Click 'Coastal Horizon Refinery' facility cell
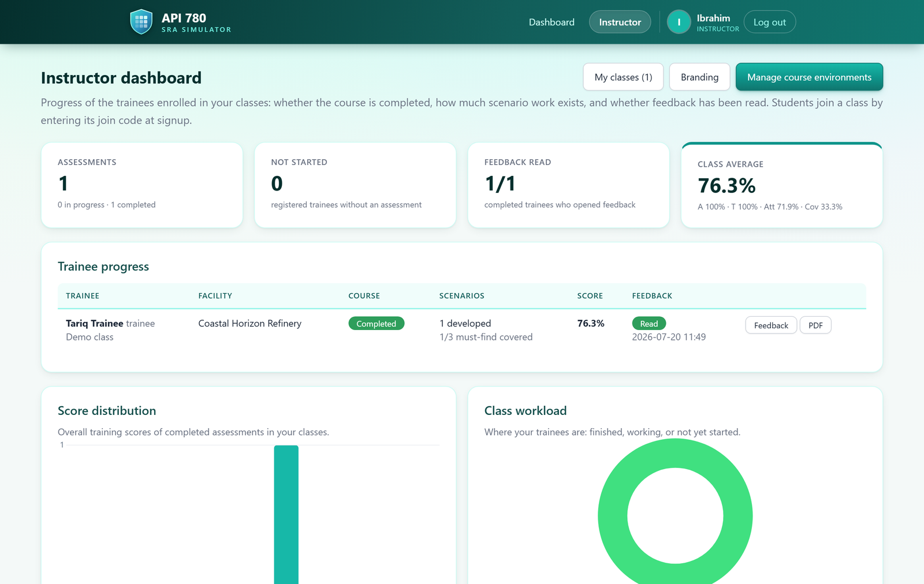 pos(250,324)
